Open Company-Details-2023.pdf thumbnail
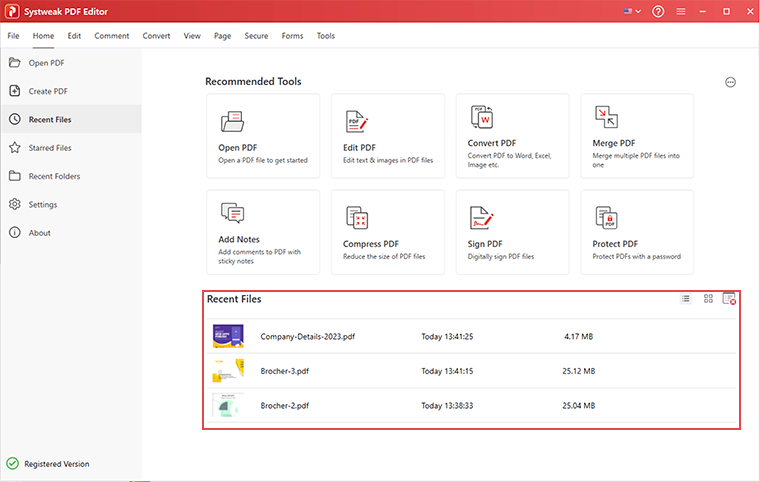The image size is (760, 482). (x=228, y=336)
